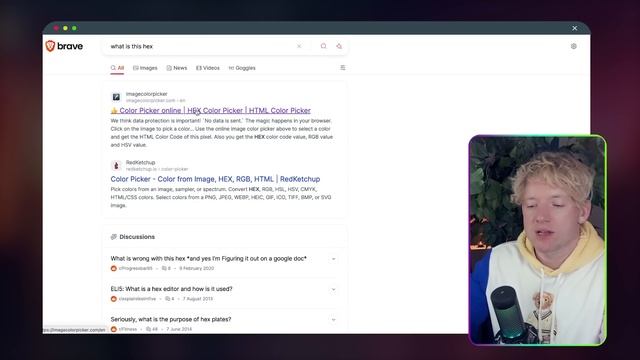Open the RedKetchup Color Picker result link
640x360 pixels.
[215, 179]
